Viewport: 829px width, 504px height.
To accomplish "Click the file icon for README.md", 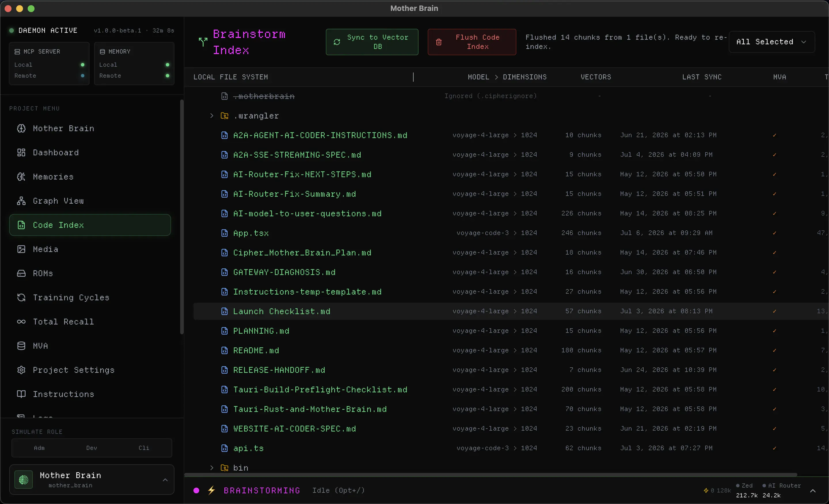I will point(225,351).
